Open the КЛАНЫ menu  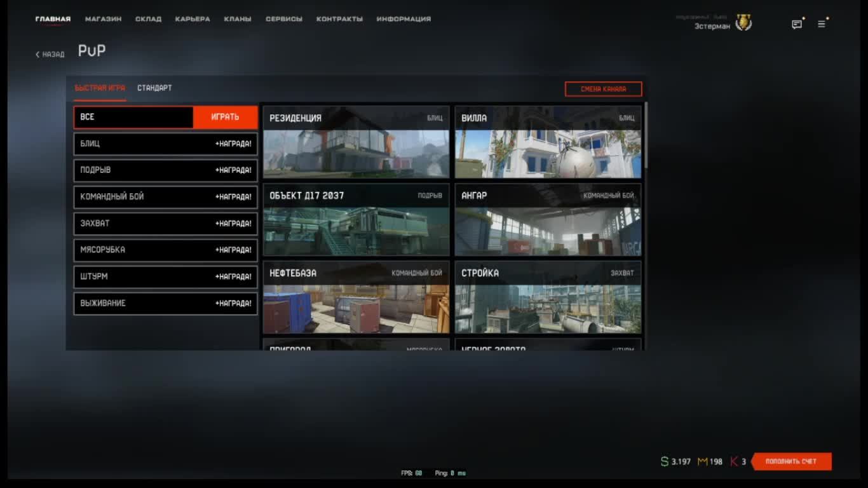click(x=238, y=19)
